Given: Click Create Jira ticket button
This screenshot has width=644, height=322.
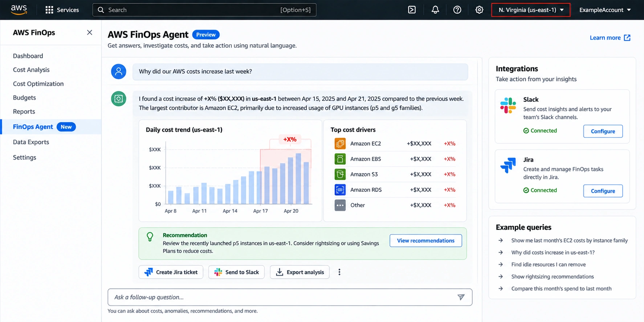Looking at the screenshot, I should (x=171, y=272).
